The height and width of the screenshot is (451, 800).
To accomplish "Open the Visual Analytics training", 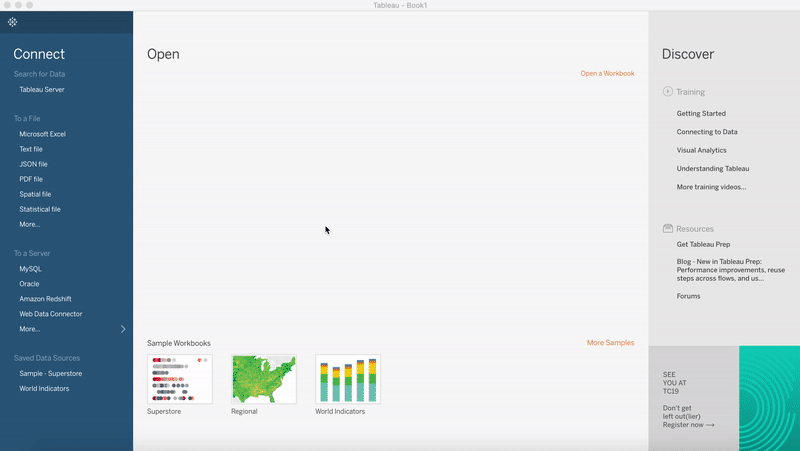I will 702,150.
